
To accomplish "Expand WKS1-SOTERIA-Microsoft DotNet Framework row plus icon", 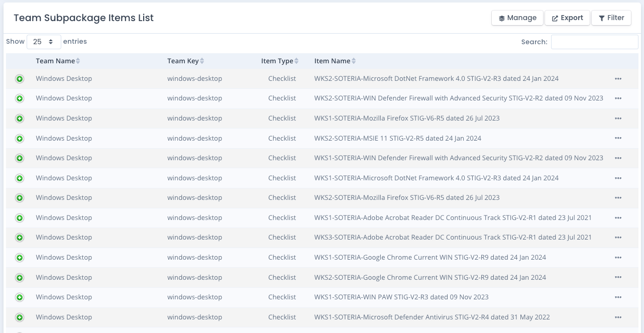I will pyautogui.click(x=20, y=178).
